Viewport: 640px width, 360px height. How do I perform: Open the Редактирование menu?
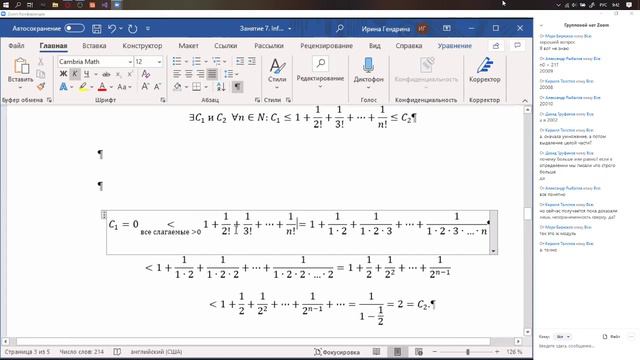(x=320, y=73)
